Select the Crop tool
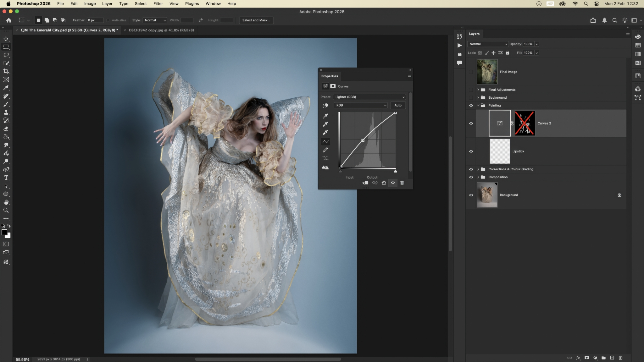The image size is (644, 362). (6, 71)
